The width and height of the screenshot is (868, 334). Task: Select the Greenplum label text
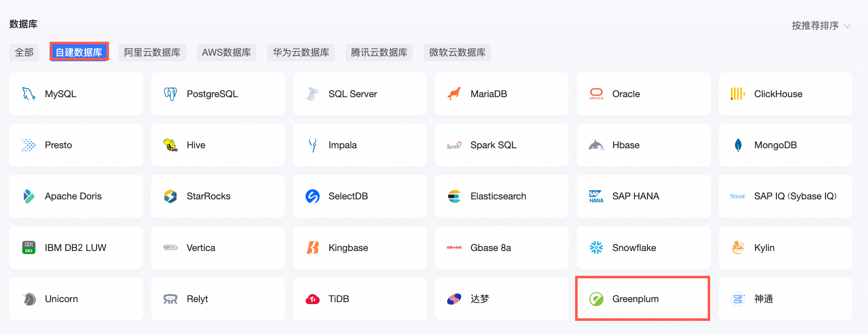point(635,299)
